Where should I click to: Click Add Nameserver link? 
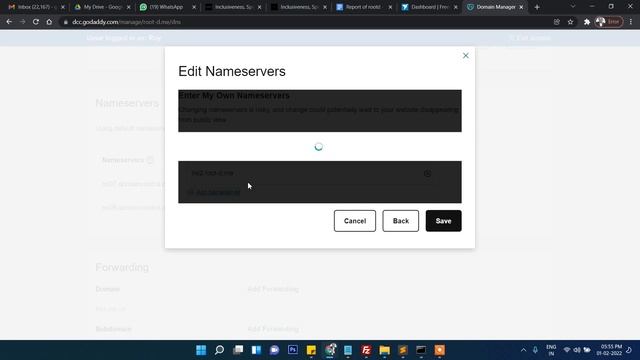pyautogui.click(x=214, y=192)
